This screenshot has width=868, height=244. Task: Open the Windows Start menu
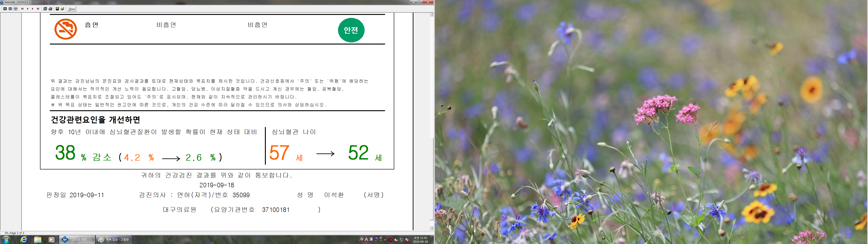tap(6, 240)
